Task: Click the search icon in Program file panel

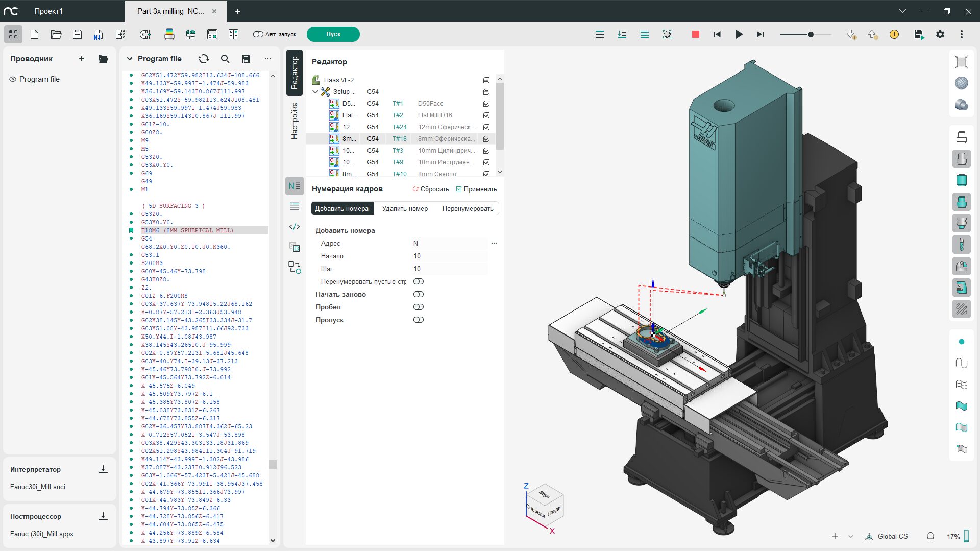Action: [x=225, y=59]
